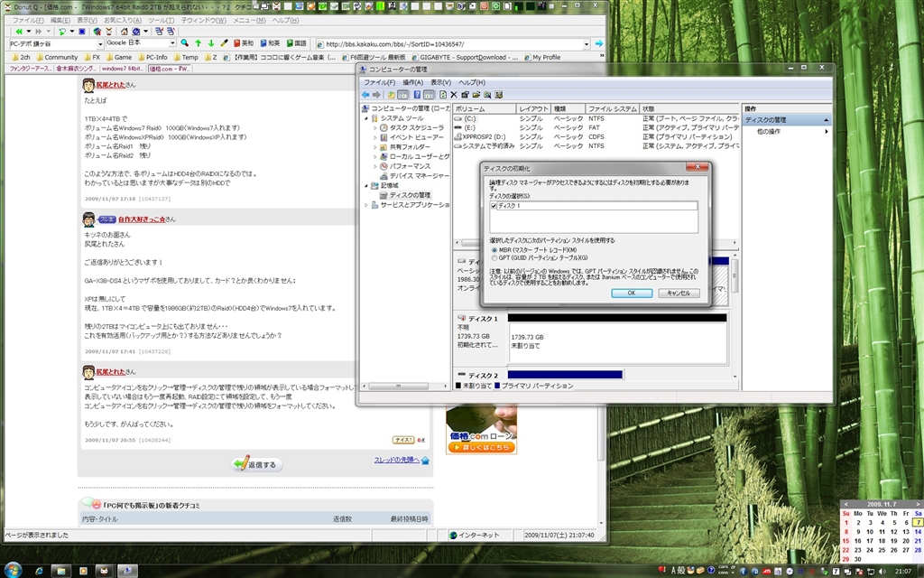Click the green back arrow in Donut Q
Viewport: 924px width, 578px height.
coord(19,32)
